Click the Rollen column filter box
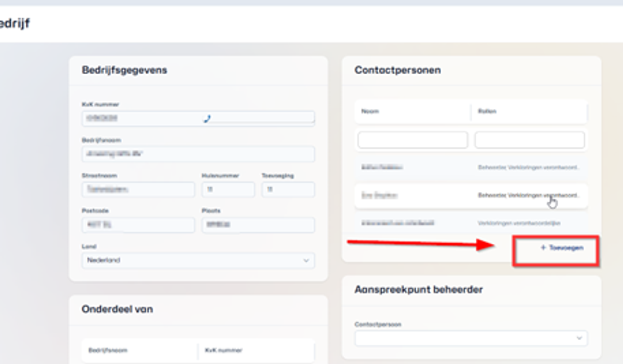 click(x=530, y=140)
